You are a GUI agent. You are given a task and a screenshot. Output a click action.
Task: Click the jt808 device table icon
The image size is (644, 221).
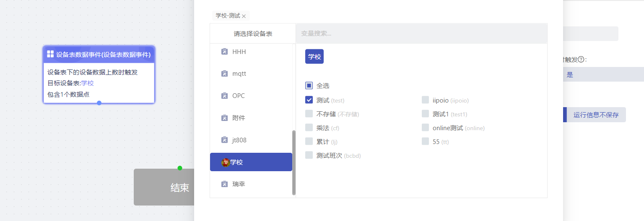[x=224, y=140]
